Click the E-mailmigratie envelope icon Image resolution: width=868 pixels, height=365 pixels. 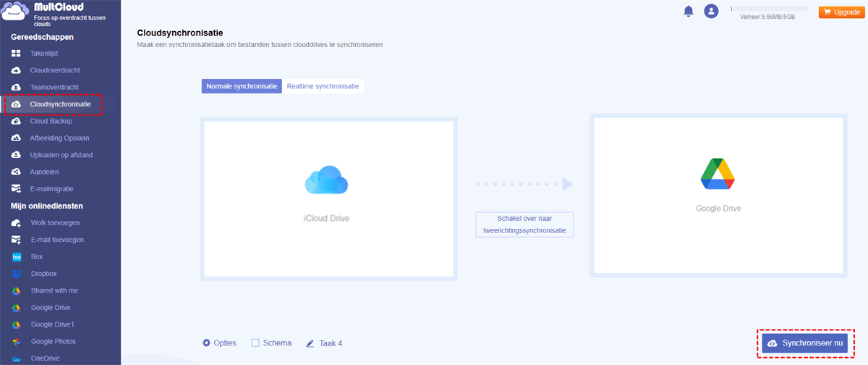17,189
